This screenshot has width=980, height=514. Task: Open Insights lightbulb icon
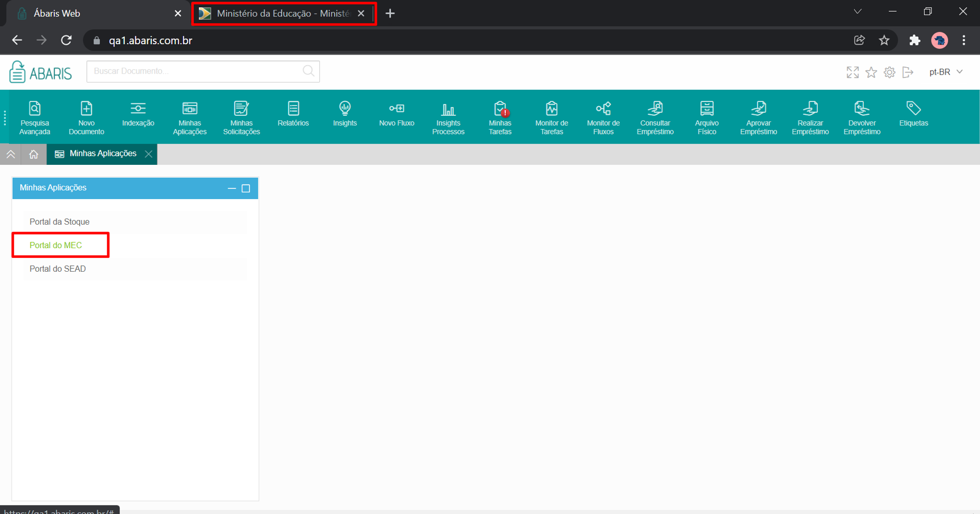[345, 114]
